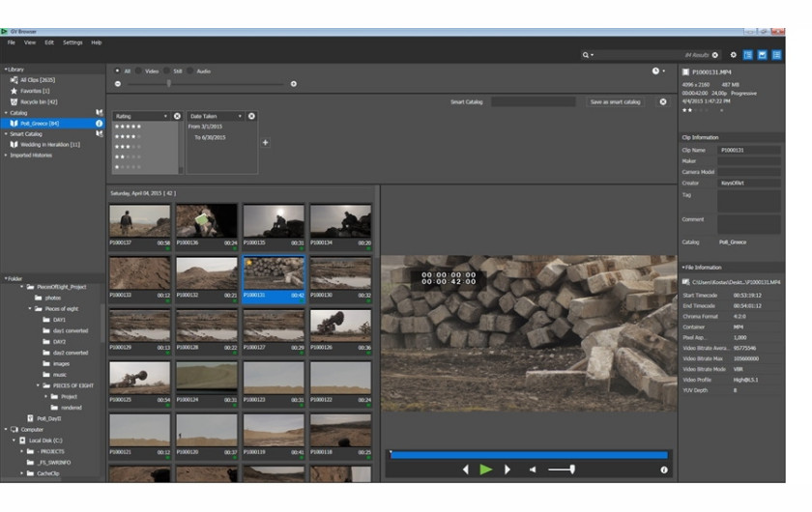Step forward one frame in preview

507,469
